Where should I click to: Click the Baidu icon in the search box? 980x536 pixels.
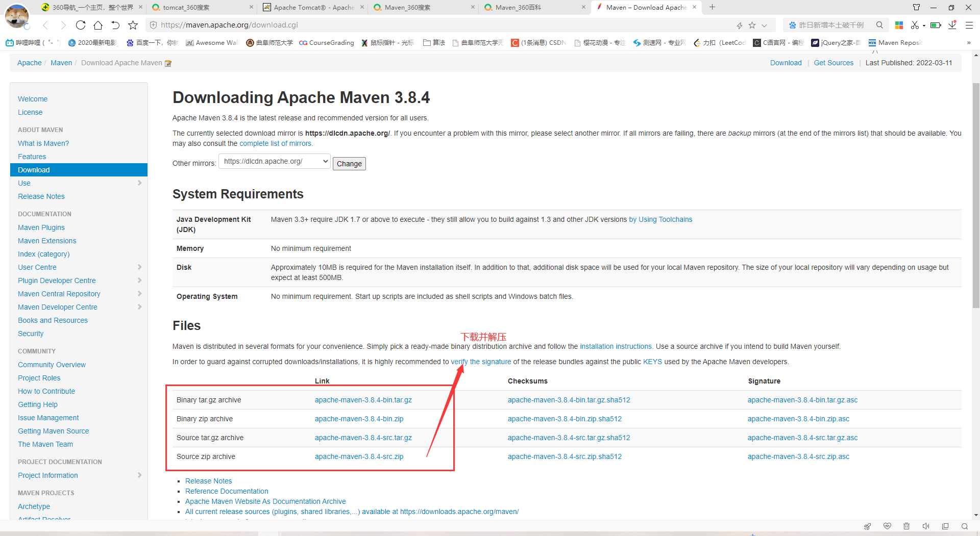793,24
